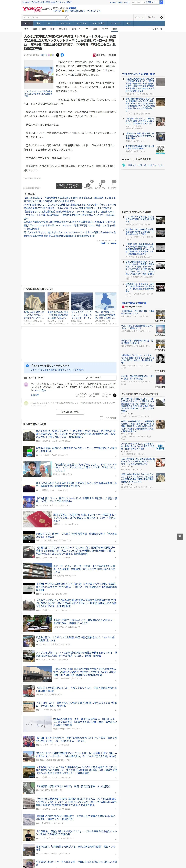Image resolution: width=186 pixels, height=868 pixels.
Task: Open the BSN NEWS logo thumbnail
Action: click(x=160, y=447)
